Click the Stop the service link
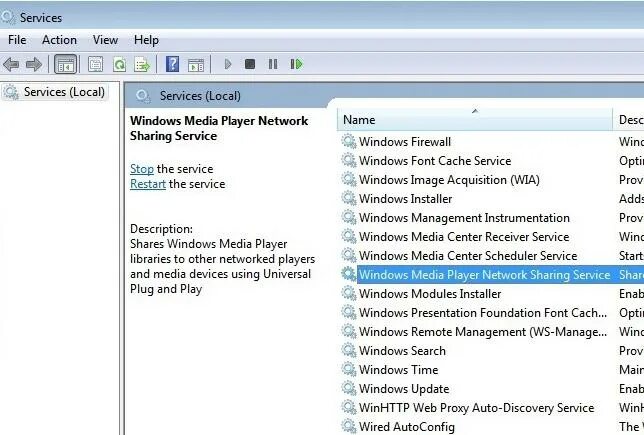Image resolution: width=644 pixels, height=435 pixels. click(142, 169)
